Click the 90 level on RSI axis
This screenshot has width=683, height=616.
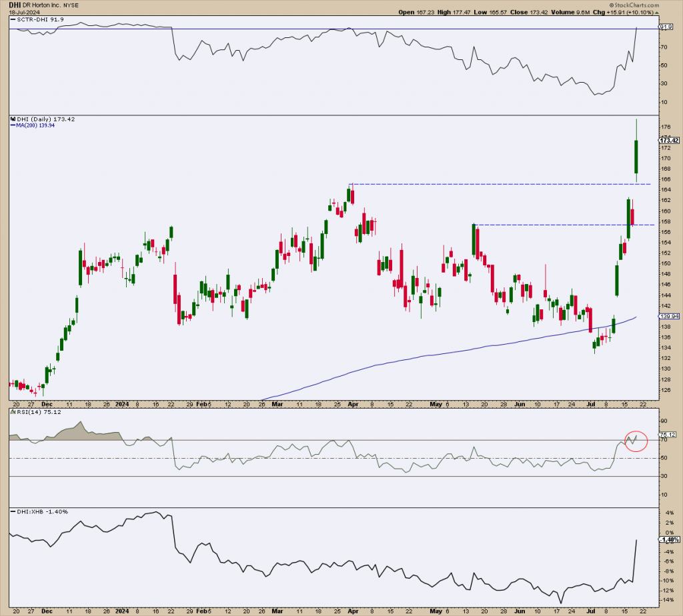pyautogui.click(x=664, y=421)
